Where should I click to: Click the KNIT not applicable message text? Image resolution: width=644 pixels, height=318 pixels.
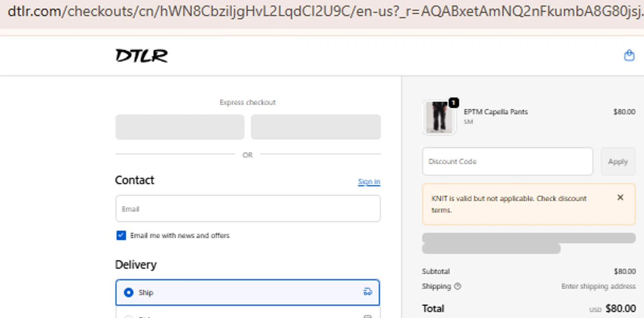coord(509,204)
